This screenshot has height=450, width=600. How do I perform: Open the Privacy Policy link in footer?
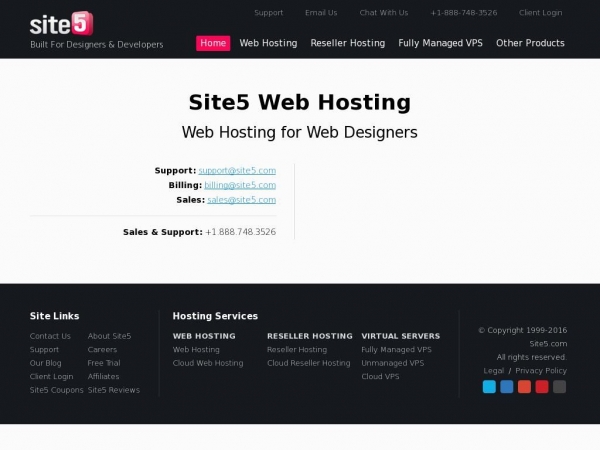pyautogui.click(x=541, y=371)
